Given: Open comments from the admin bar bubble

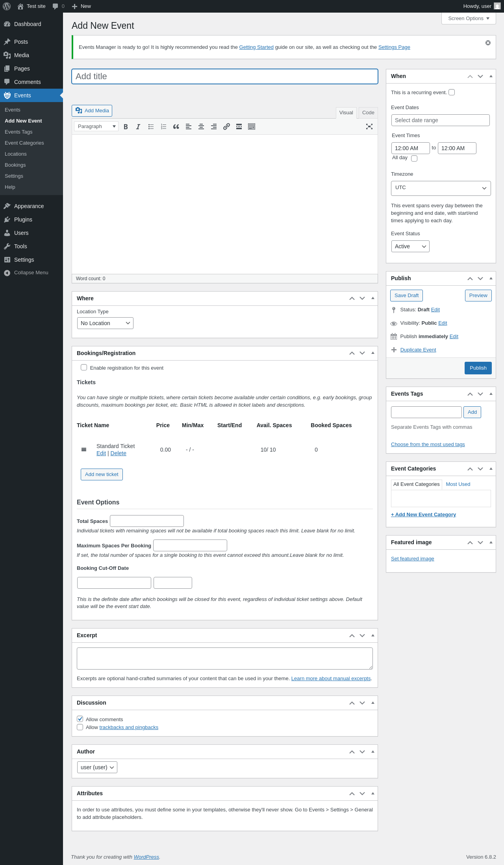Looking at the screenshot, I should 58,6.
